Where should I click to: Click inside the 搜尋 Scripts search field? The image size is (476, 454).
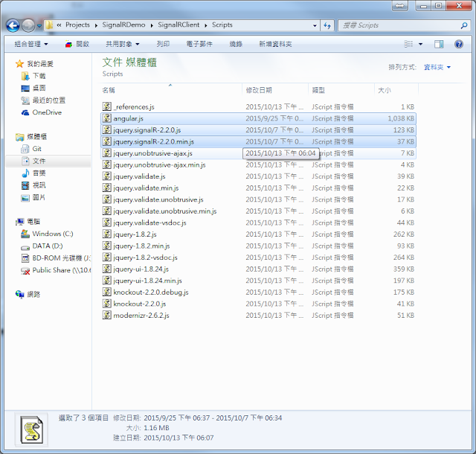click(x=399, y=25)
